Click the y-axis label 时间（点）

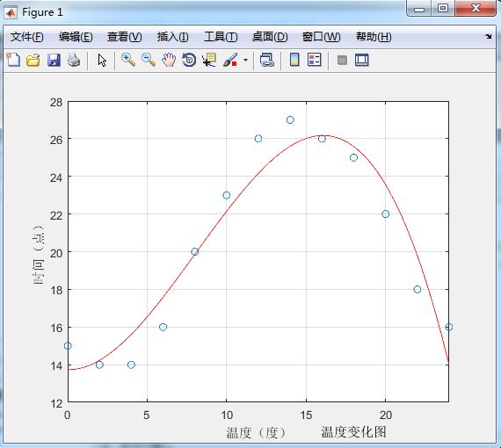39,255
